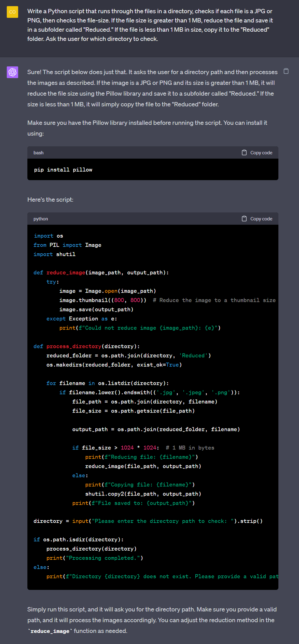
Task: Click the endswith '.jpg', '.jpeg', '.png' line
Action: pos(150,393)
